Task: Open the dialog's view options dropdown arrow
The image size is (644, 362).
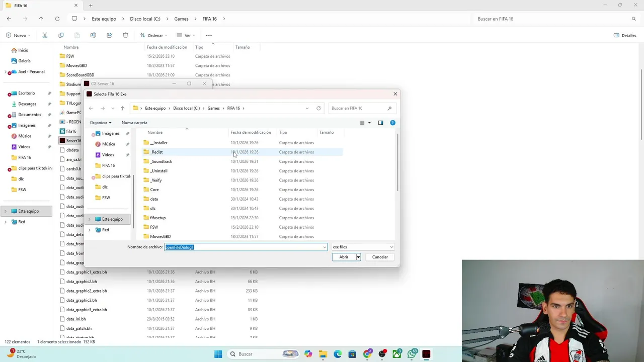Action: (369, 123)
